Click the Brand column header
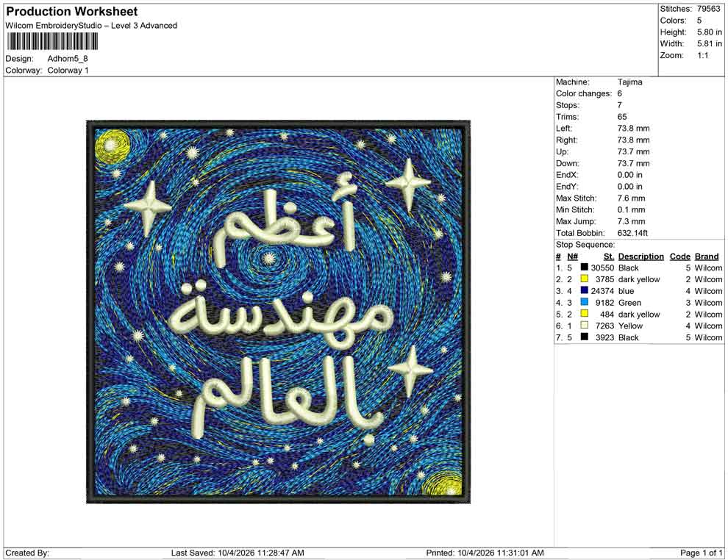 pos(707,256)
